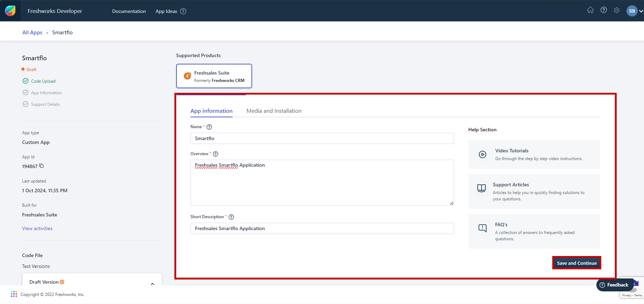Click the Name input field
The height and width of the screenshot is (304, 644).
pos(322,138)
